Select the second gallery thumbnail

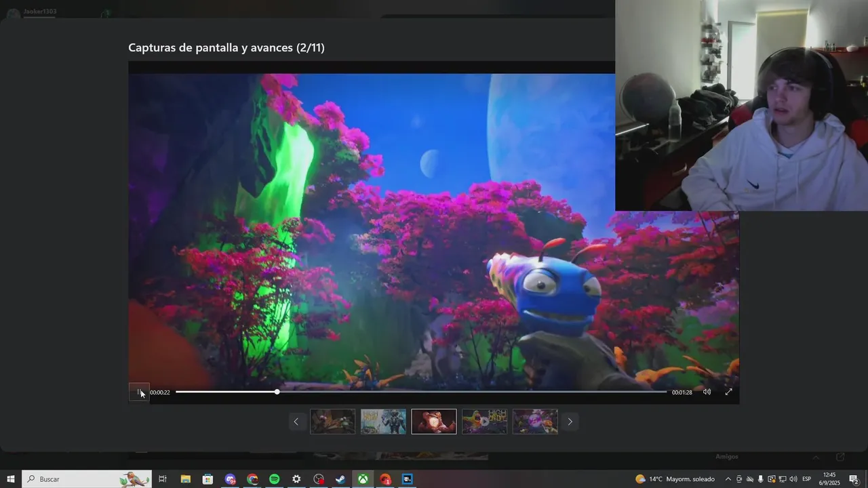[383, 422]
